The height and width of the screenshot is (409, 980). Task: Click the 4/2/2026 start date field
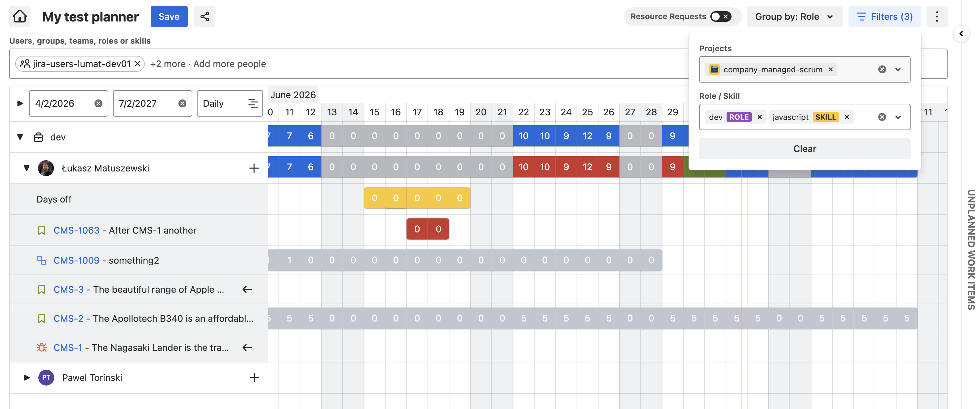pos(68,103)
